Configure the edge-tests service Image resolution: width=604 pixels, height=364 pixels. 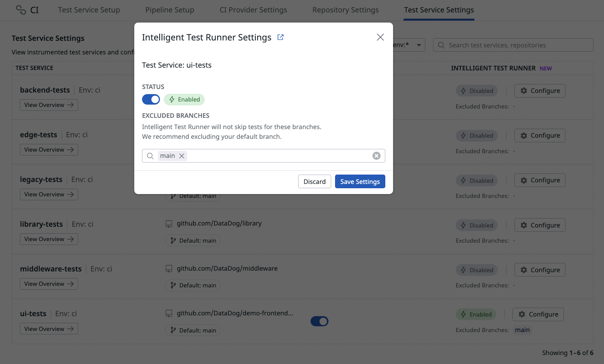click(540, 136)
